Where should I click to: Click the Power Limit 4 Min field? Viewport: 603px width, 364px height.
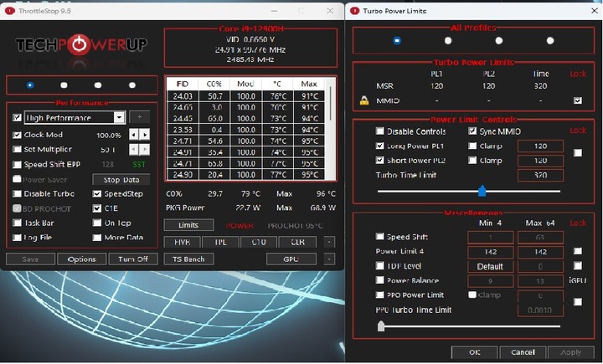tap(490, 252)
